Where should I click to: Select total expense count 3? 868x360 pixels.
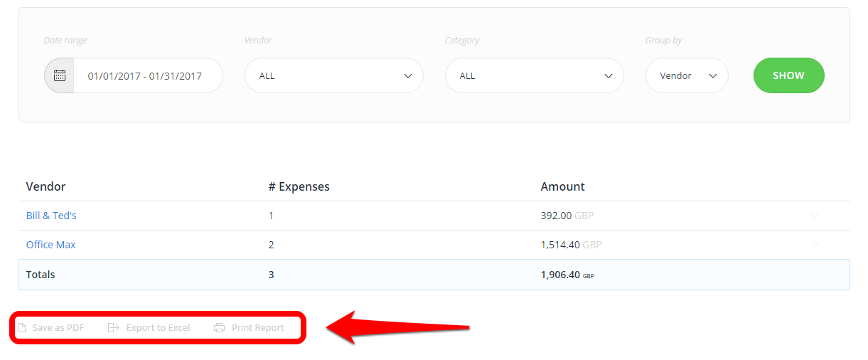tap(272, 275)
